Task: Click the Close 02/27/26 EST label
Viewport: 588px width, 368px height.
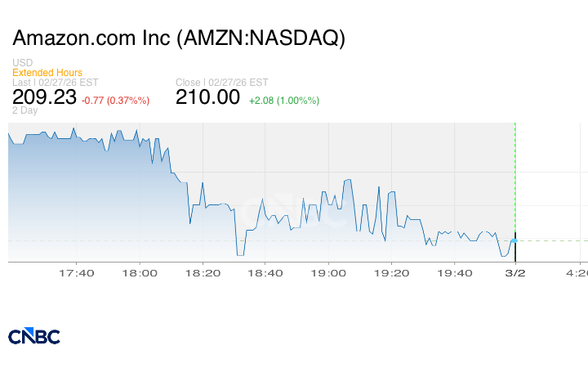Action: pos(222,83)
